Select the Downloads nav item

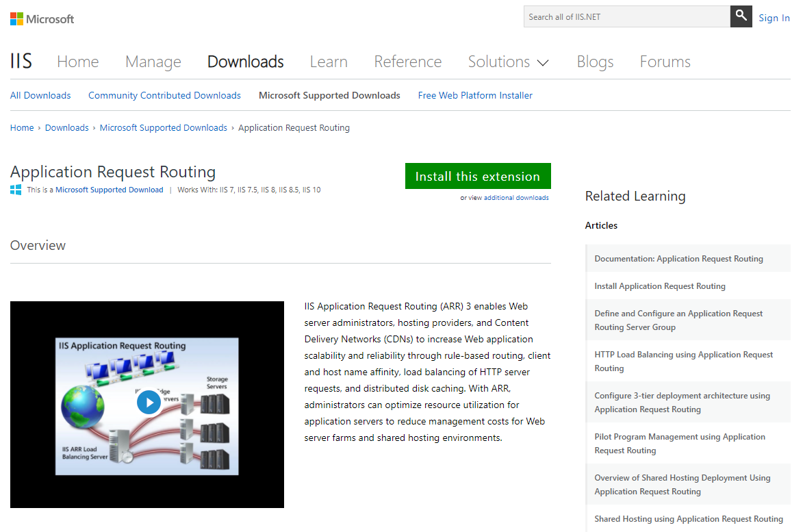245,62
